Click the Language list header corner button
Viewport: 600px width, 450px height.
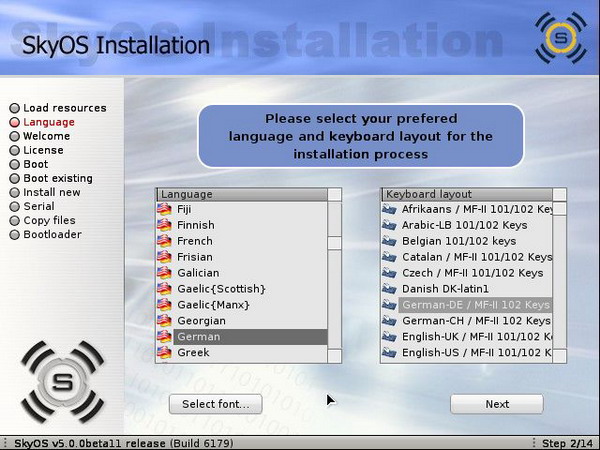pos(334,194)
